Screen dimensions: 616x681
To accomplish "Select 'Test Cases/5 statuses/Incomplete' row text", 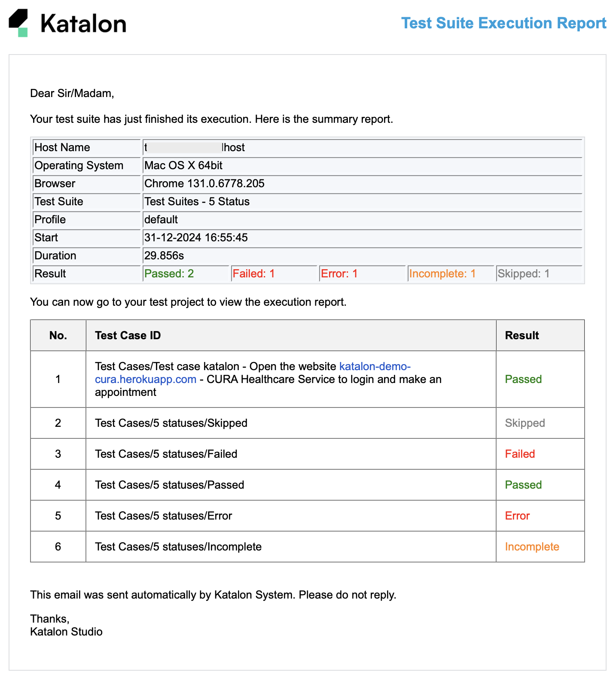I will click(x=178, y=547).
